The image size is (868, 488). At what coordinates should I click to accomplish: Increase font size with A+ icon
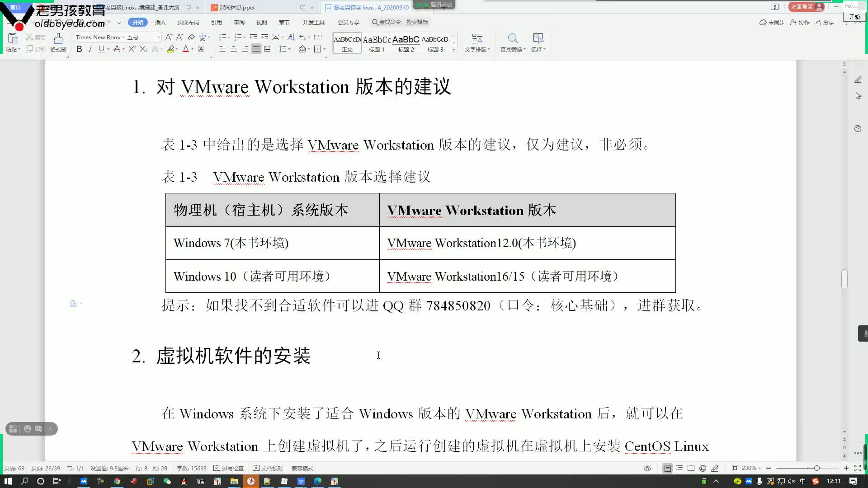[x=169, y=37]
